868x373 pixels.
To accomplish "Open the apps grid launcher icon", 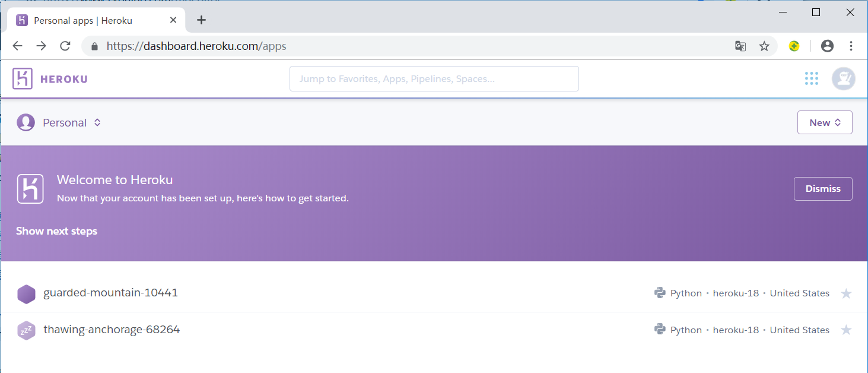I will coord(812,78).
